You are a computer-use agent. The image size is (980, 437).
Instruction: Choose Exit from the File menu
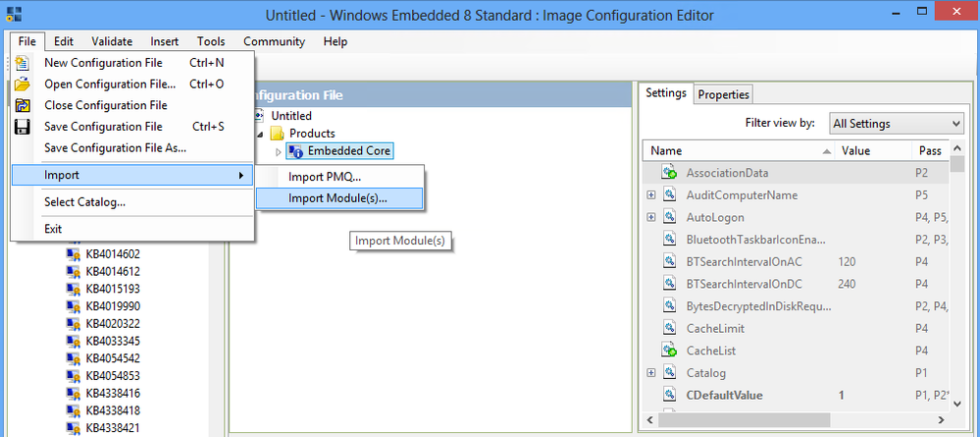132,229
